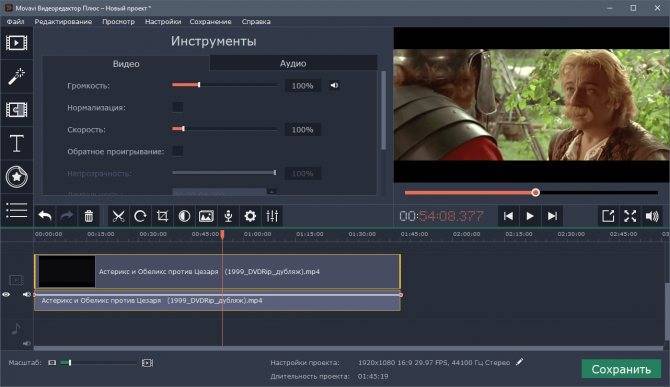The width and height of the screenshot is (670, 387).
Task: Click the Громкость 100% value field
Action: (303, 86)
